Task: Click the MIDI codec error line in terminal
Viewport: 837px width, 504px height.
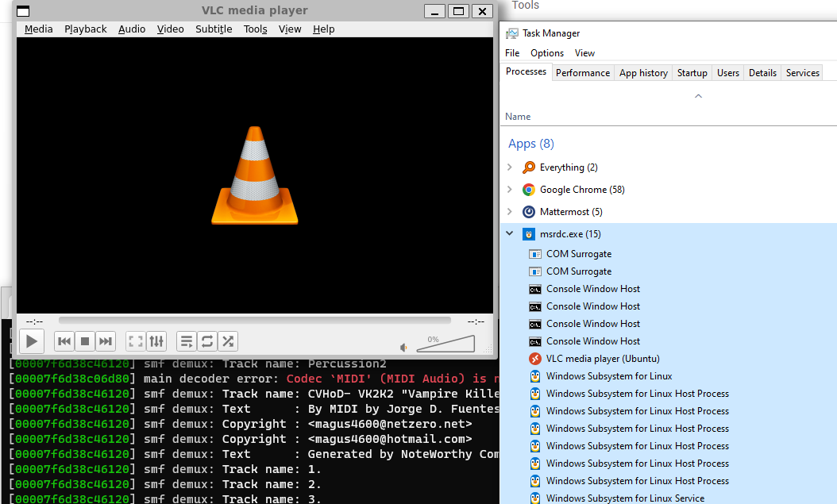Action: point(254,379)
